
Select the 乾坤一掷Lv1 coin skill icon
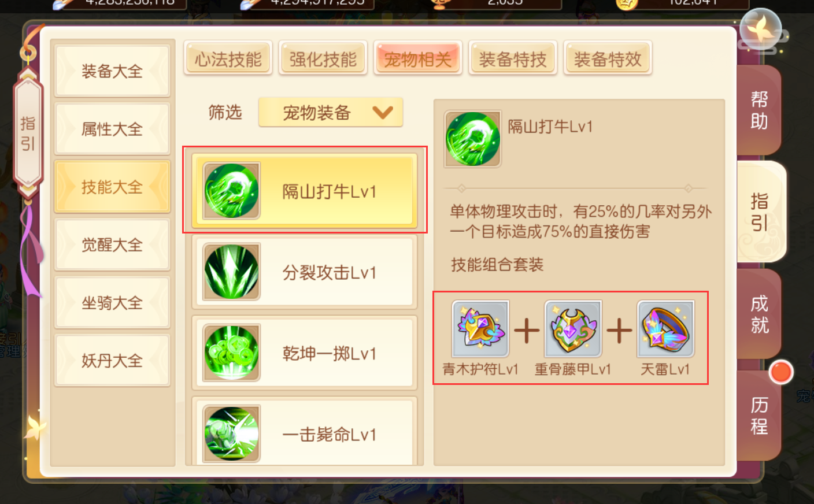coord(231,353)
